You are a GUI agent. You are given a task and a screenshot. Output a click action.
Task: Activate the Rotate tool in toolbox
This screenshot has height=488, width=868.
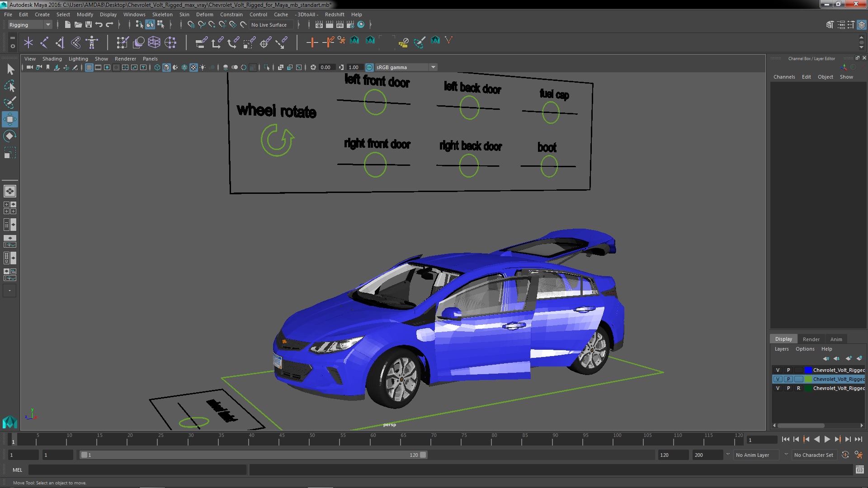[x=10, y=136]
